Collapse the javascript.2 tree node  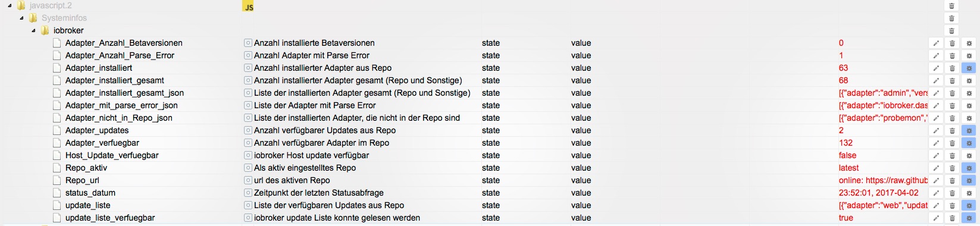[10, 6]
